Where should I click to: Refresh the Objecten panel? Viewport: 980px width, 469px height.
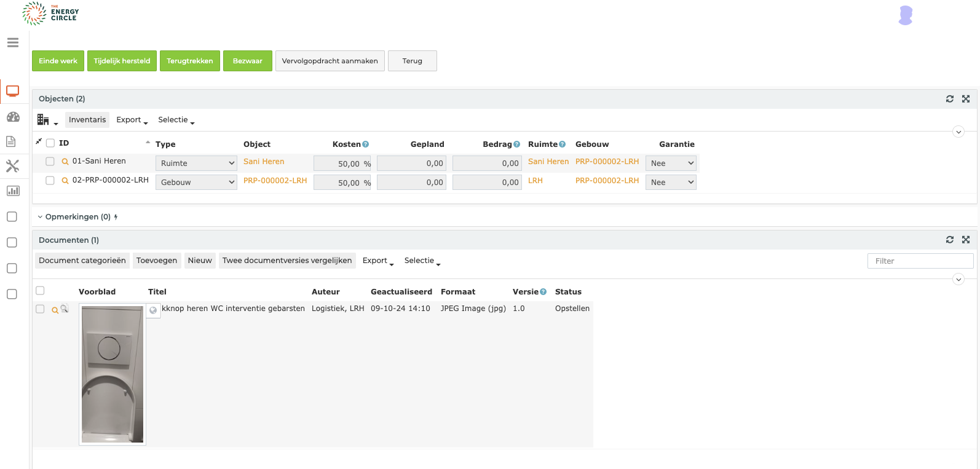(x=950, y=99)
